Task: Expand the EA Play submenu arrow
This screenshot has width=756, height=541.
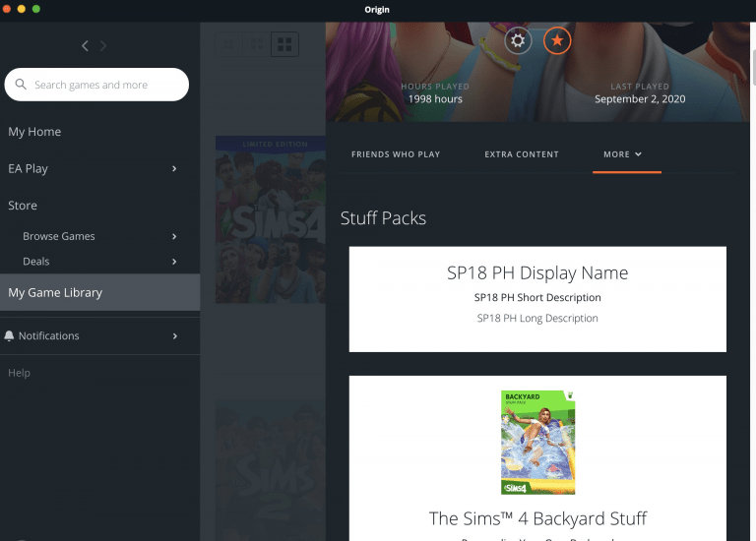Action: tap(174, 169)
